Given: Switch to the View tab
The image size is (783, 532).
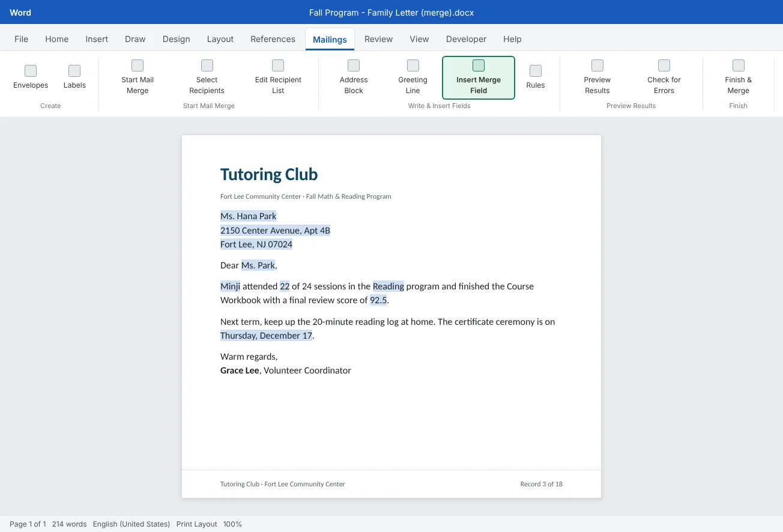Looking at the screenshot, I should [419, 39].
